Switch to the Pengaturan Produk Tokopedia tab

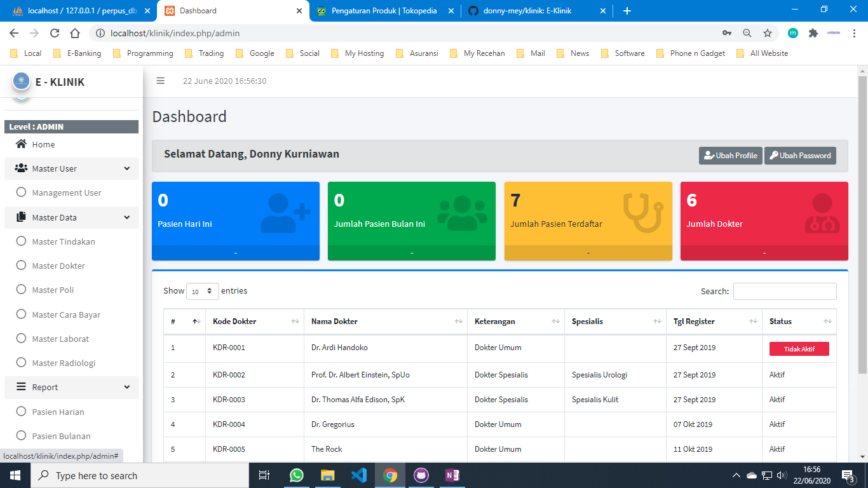(x=384, y=11)
